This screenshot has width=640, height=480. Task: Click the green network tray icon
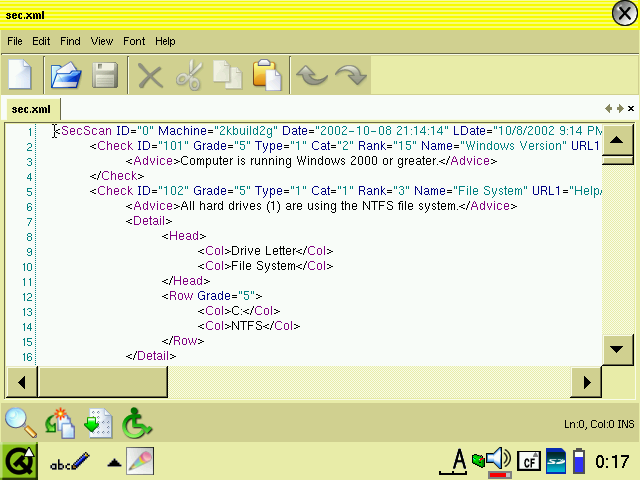(478, 460)
